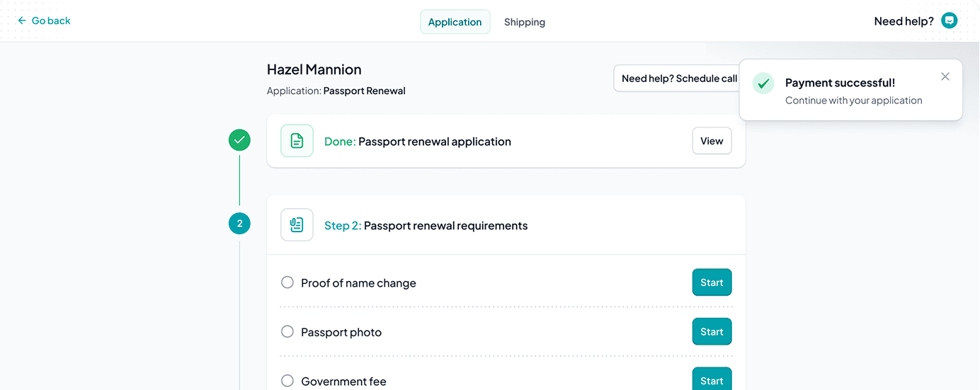Click the Government fee label
This screenshot has width=980, height=390.
tap(343, 382)
